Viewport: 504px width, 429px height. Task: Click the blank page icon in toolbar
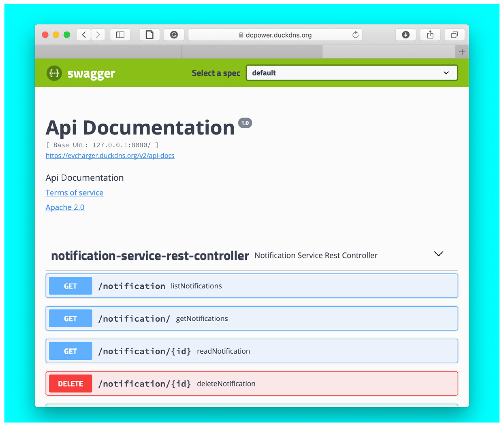click(x=149, y=35)
